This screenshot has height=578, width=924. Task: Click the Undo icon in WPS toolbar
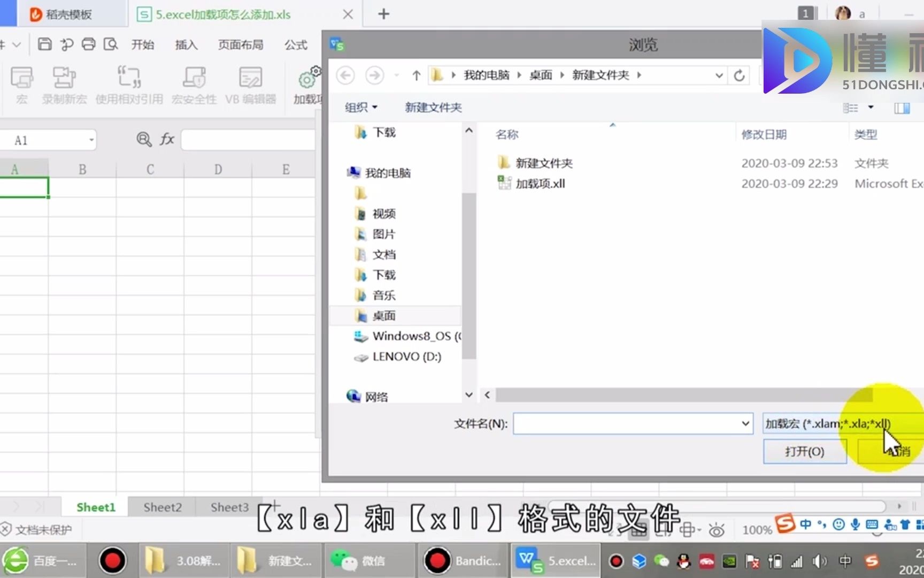click(67, 44)
